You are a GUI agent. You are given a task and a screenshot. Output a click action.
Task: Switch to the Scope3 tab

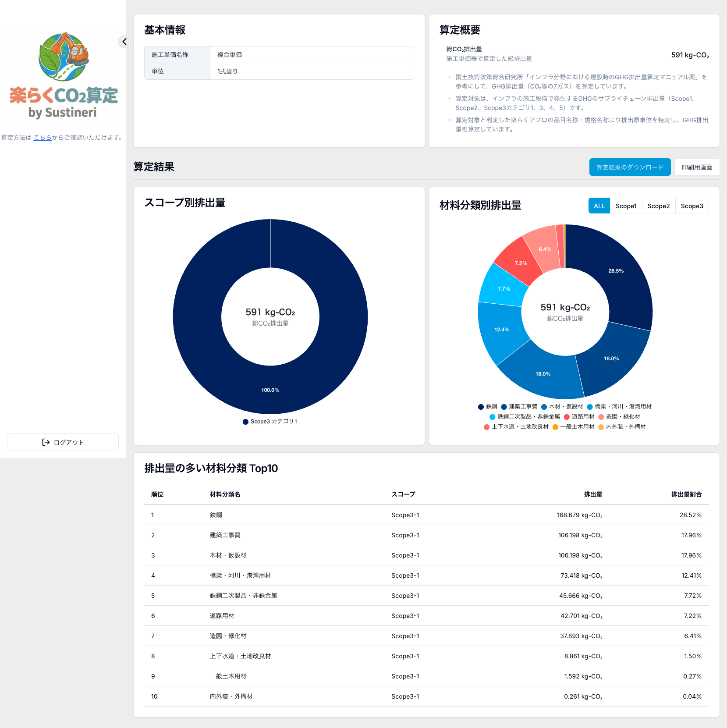pyautogui.click(x=692, y=206)
